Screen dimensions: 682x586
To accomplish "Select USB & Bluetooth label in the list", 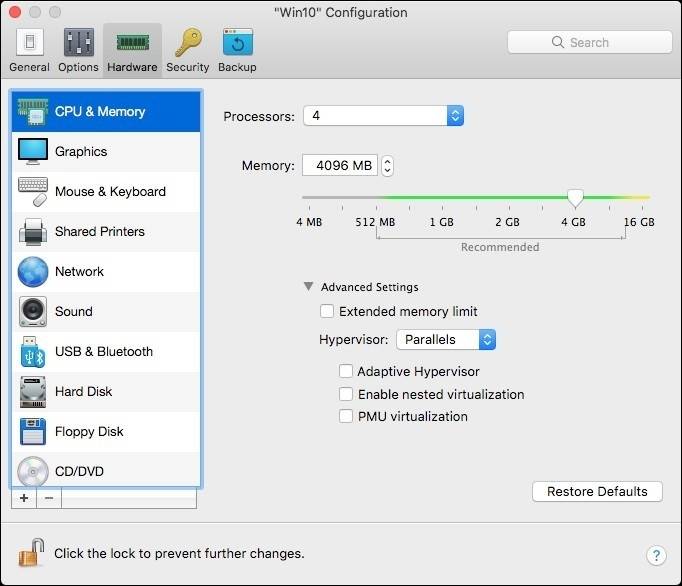I will click(x=104, y=352).
